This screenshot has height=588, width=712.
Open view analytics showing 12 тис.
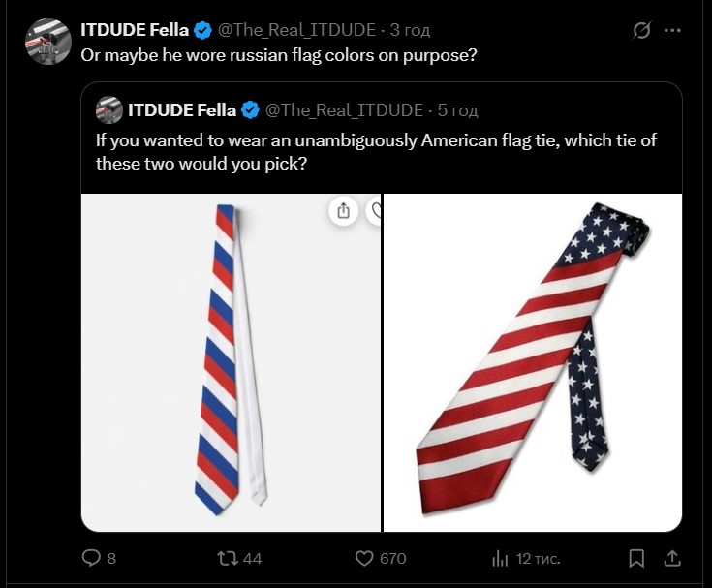pyautogui.click(x=501, y=558)
